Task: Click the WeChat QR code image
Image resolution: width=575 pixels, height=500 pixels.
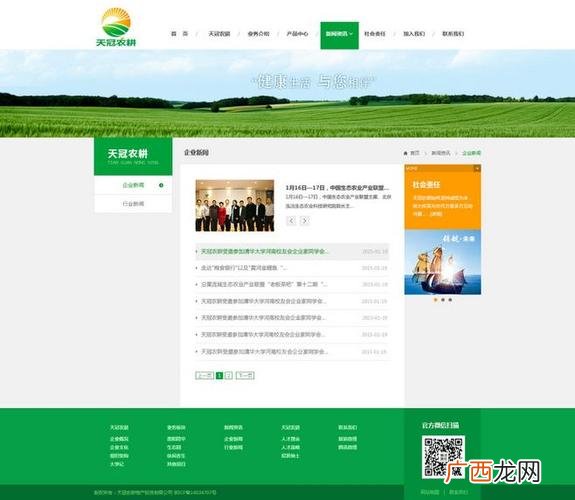Action: tap(443, 457)
